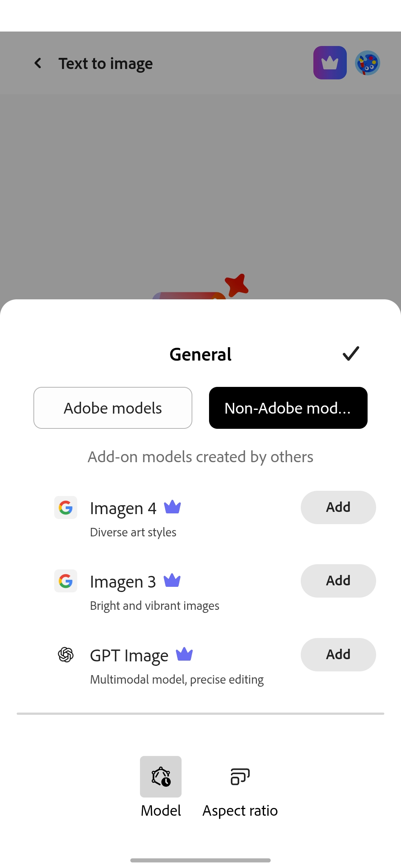The width and height of the screenshot is (401, 868).
Task: Open the Aspect ratio option icon
Action: 240,777
